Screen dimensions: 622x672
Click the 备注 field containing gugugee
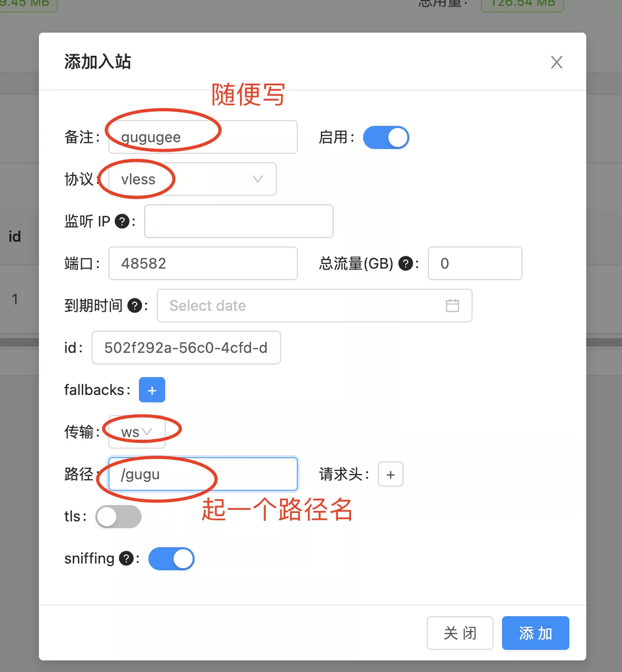click(203, 137)
